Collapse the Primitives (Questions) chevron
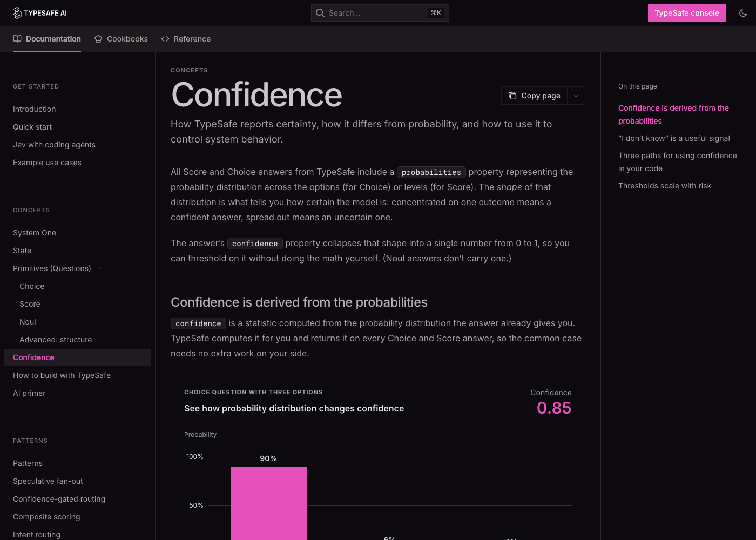 point(100,268)
